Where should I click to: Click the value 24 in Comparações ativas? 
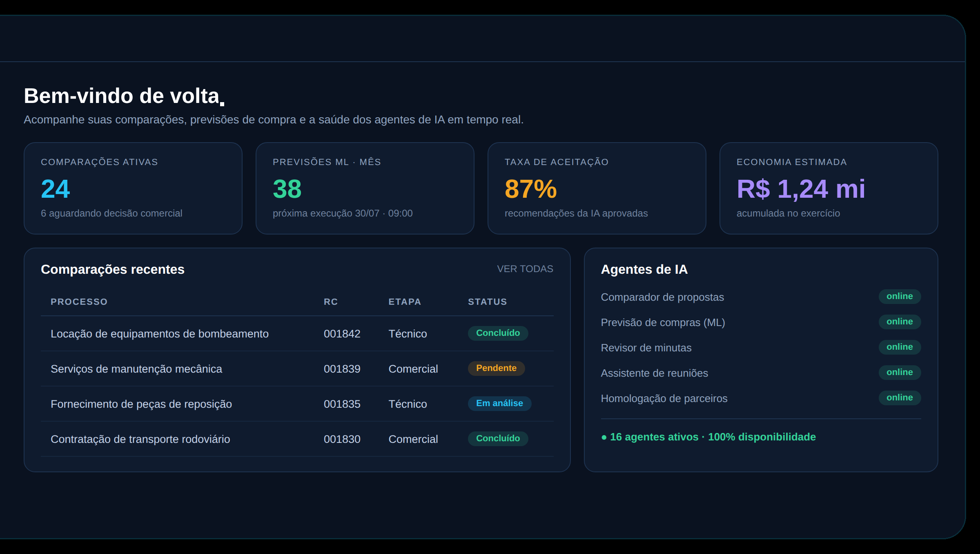56,189
